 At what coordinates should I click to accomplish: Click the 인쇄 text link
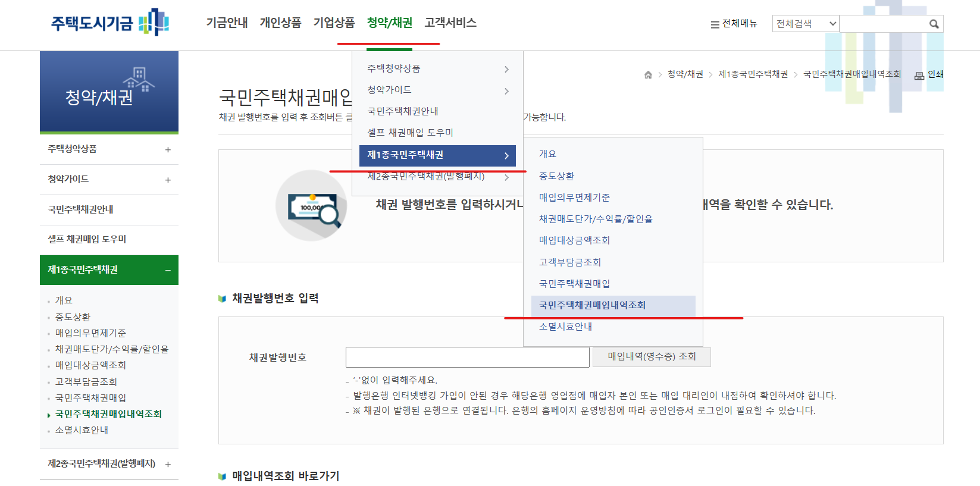pos(935,74)
